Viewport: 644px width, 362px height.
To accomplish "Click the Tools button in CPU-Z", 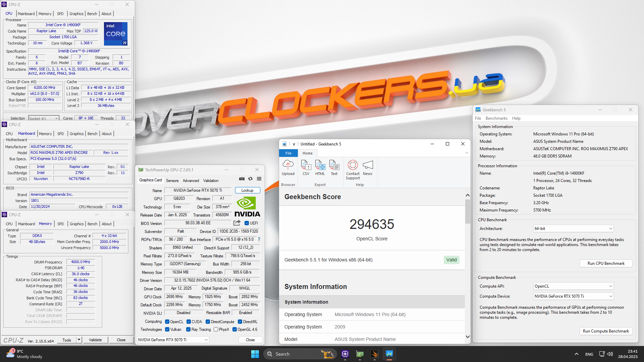I will pos(67,340).
